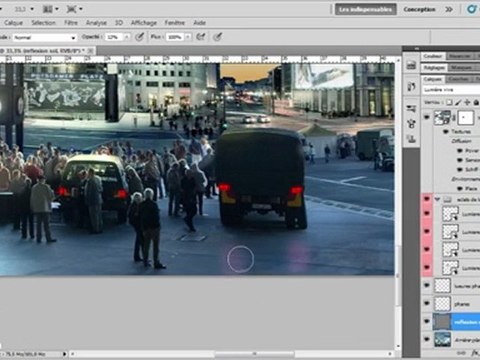Viewport: 480px width, 360px height.
Task: Select the Arrière-plan layer thumbnail
Action: (442, 340)
